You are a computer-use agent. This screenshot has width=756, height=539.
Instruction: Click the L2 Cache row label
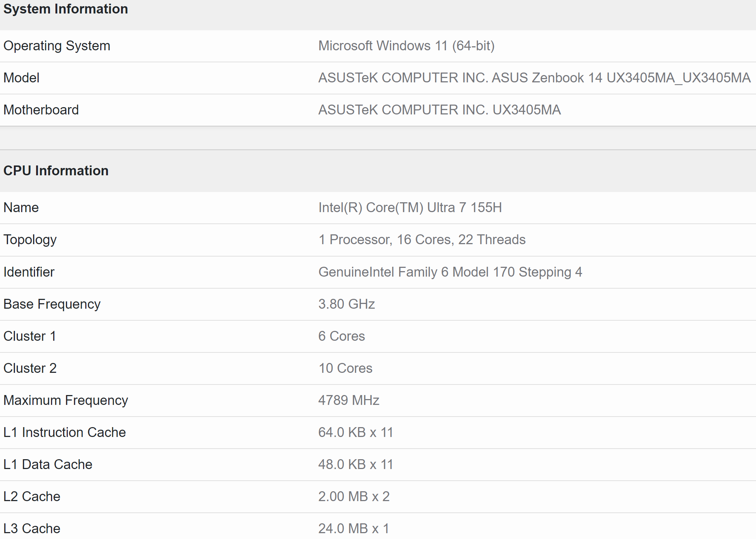[32, 497]
